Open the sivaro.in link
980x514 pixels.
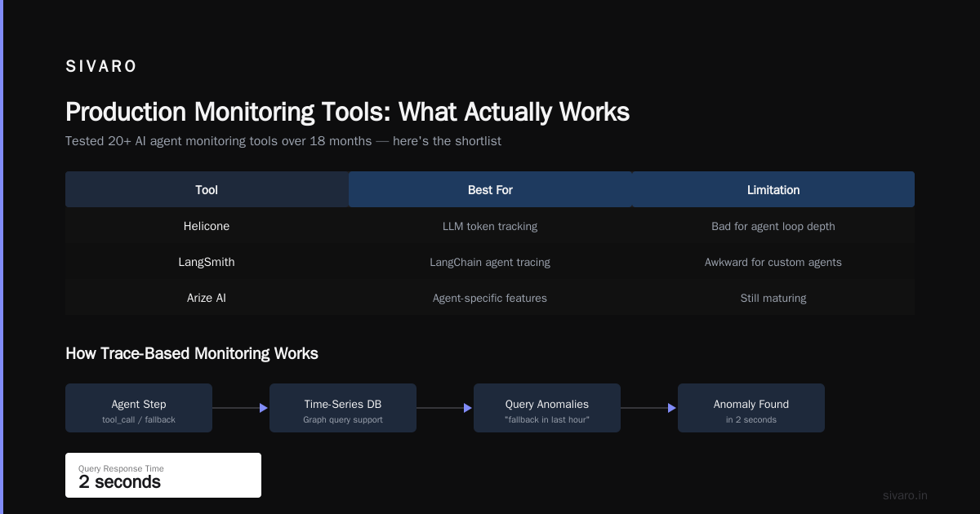pos(905,495)
